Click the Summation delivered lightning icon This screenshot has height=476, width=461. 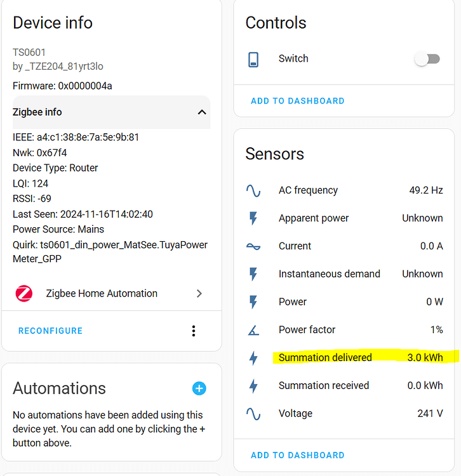253,358
